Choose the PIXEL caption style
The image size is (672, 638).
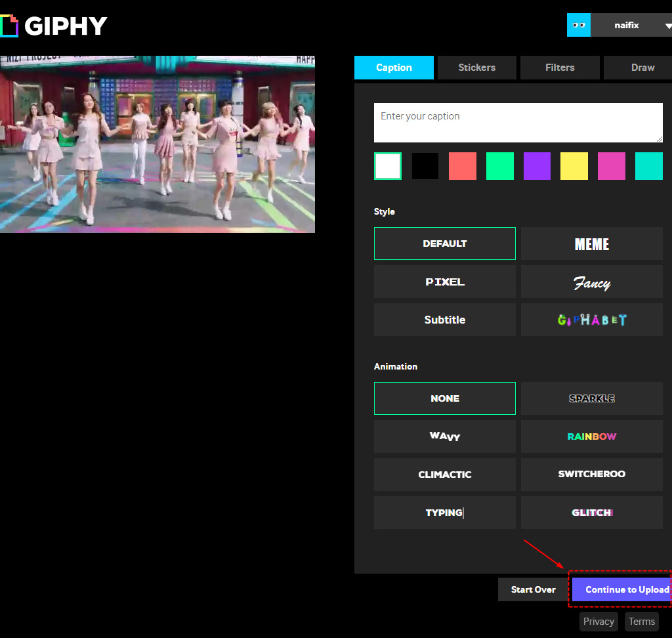[x=445, y=282]
